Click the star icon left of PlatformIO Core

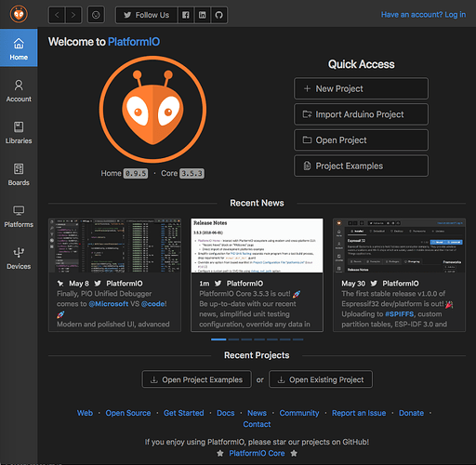tap(220, 453)
